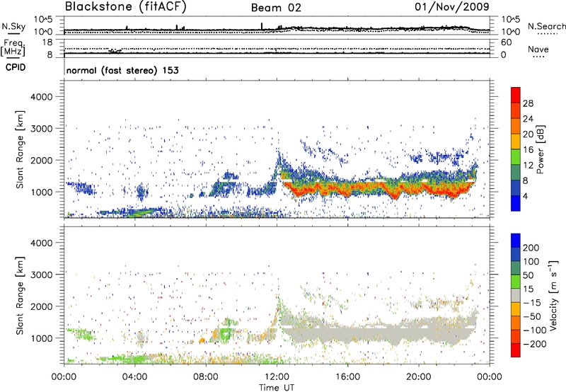Click the 'N.Sky' legend label
The image size is (566, 392).
[x=13, y=26]
